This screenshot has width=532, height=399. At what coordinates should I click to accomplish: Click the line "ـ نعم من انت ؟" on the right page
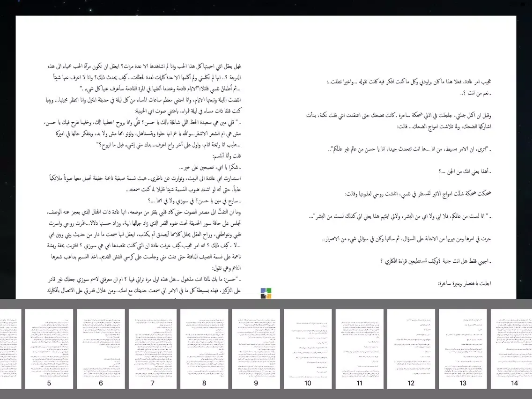click(x=476, y=93)
